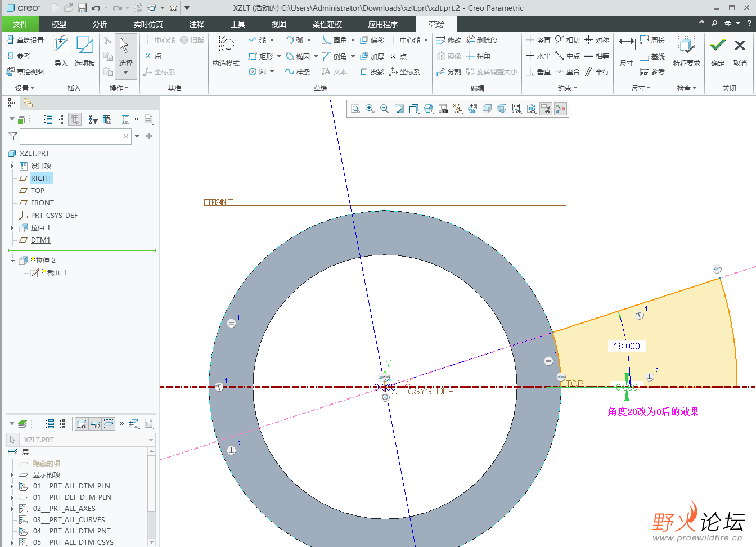The height and width of the screenshot is (547, 756).
Task: Click the layer tree vertical scrollbar
Action: 151,496
